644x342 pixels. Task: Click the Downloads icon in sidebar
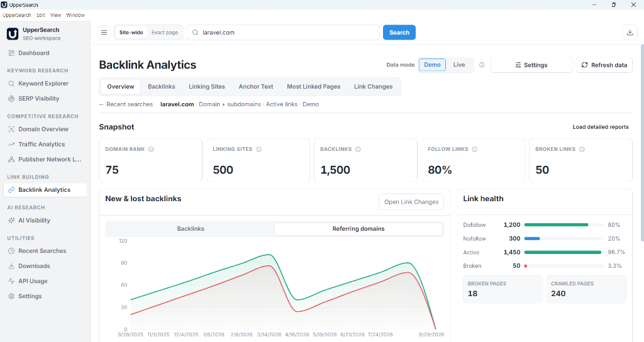(x=11, y=266)
